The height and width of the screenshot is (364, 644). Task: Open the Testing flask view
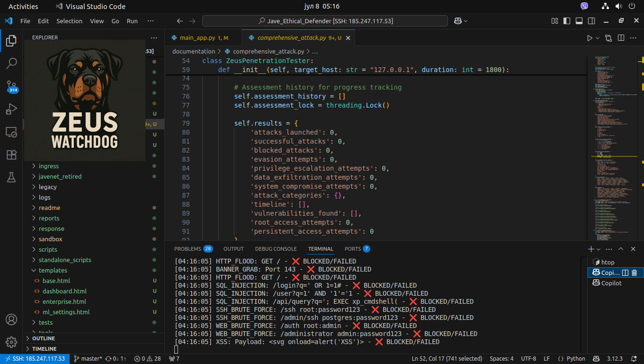click(11, 177)
